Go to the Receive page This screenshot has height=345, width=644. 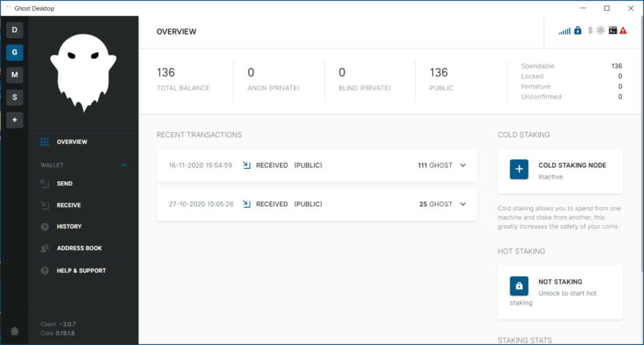(x=69, y=205)
